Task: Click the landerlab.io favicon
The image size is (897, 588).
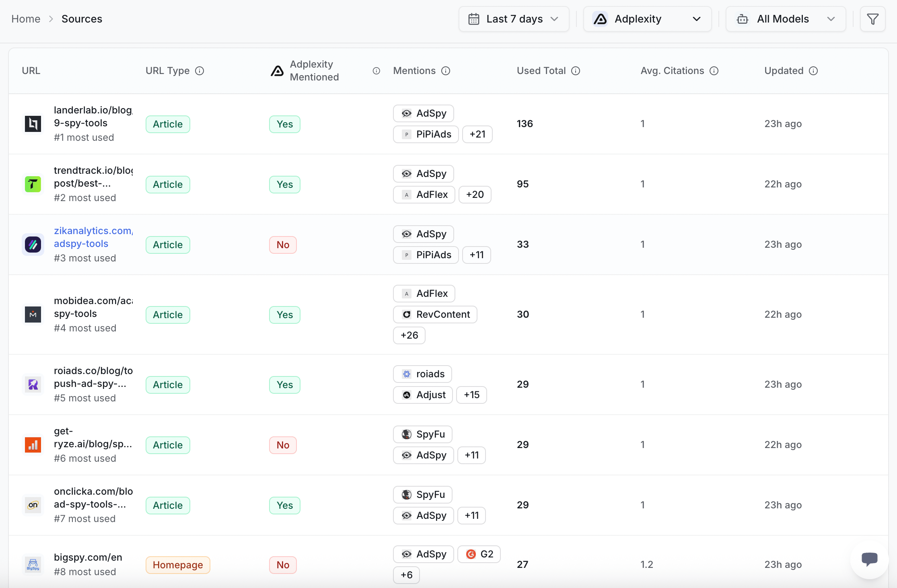Action: [33, 124]
